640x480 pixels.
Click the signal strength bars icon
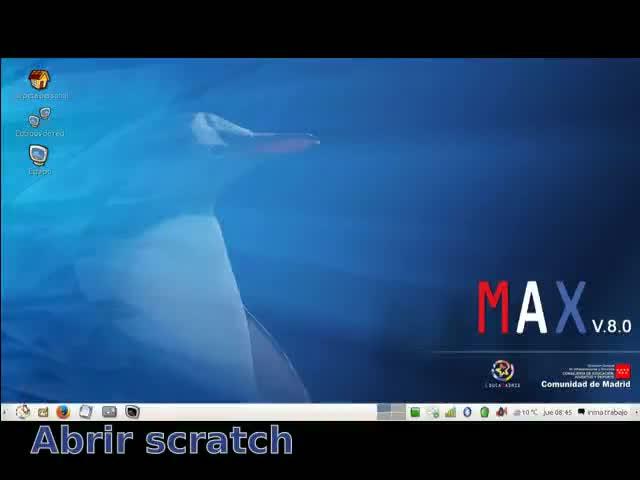pos(450,413)
